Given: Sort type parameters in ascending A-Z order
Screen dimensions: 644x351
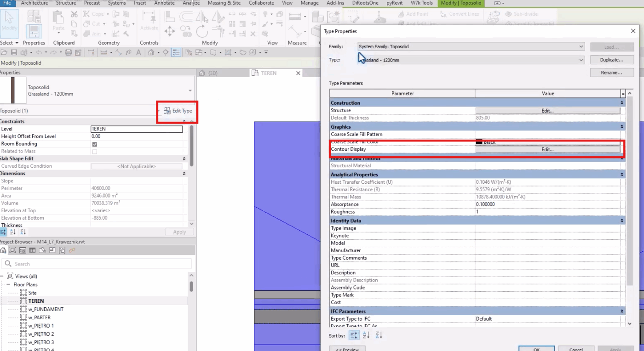Looking at the screenshot, I should pos(366,335).
